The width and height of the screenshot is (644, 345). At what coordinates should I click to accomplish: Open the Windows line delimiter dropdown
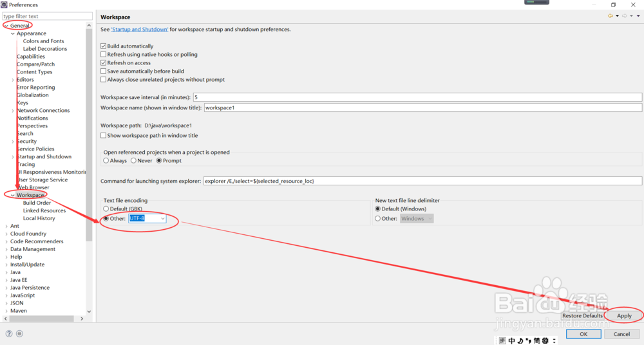(417, 218)
